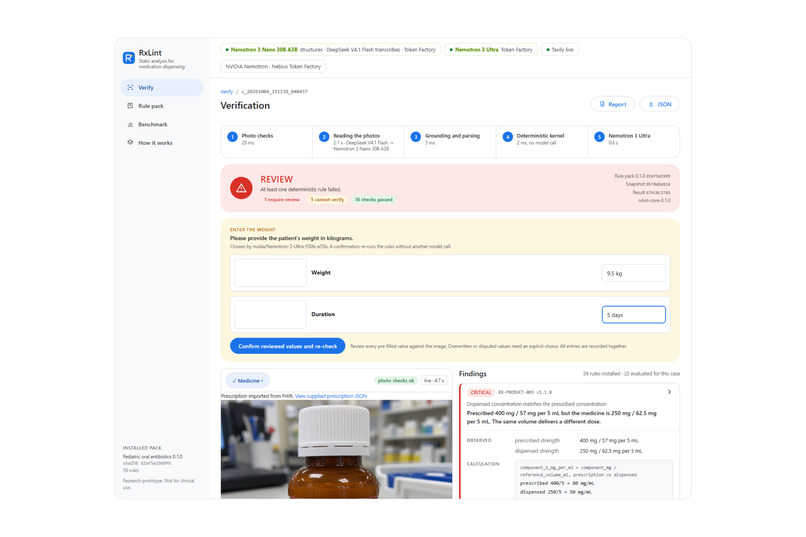This screenshot has width=806, height=537.
Task: Open the Verify sidebar item
Action: pyautogui.click(x=162, y=87)
